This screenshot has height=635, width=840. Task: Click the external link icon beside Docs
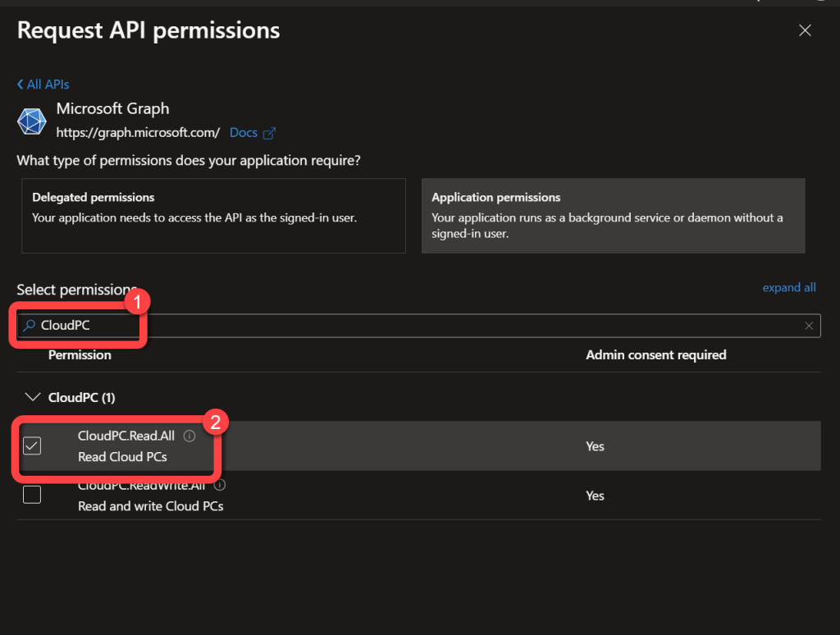tap(269, 133)
